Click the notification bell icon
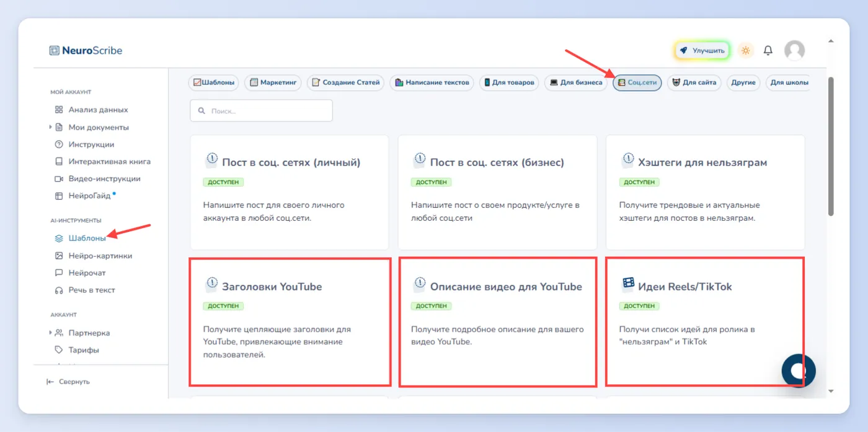 tap(768, 50)
